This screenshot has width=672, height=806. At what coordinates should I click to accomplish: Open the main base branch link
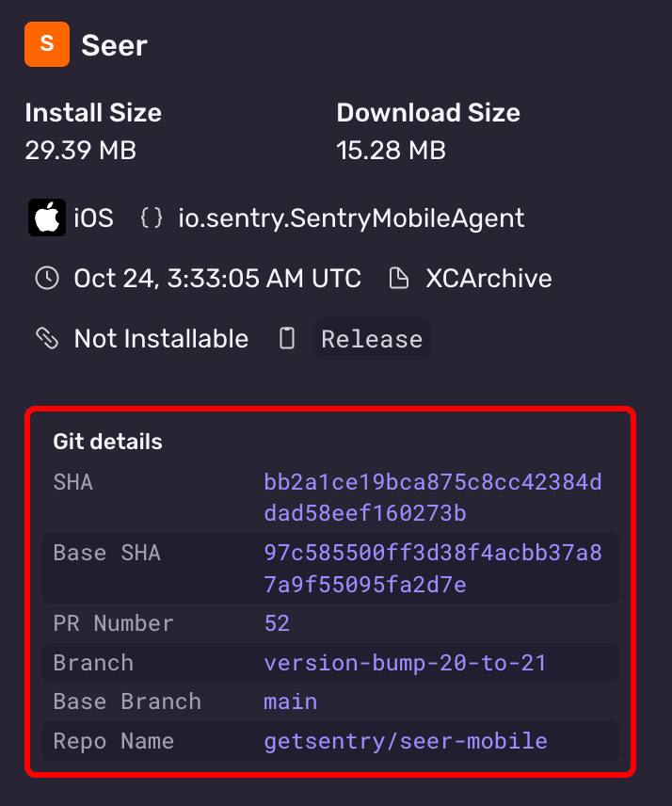(x=290, y=701)
